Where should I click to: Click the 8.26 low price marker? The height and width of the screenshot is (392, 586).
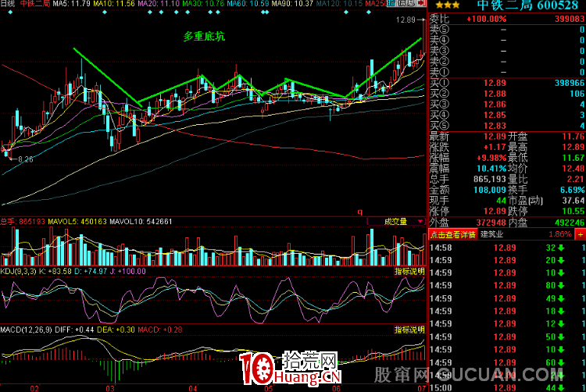(26, 159)
